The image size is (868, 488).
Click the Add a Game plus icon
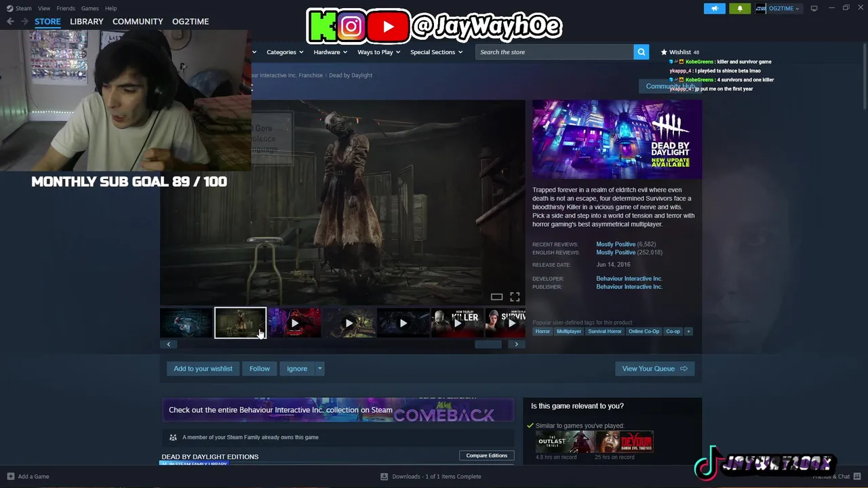click(x=10, y=476)
